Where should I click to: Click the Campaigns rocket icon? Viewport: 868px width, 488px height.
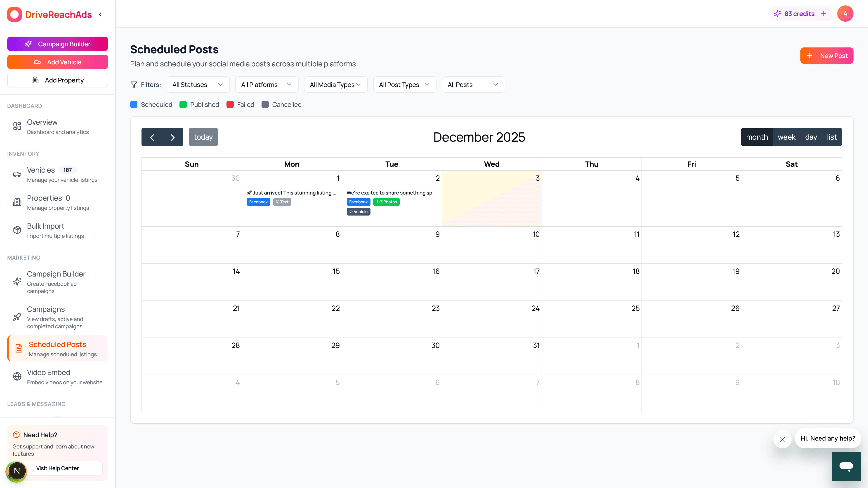coord(17,317)
